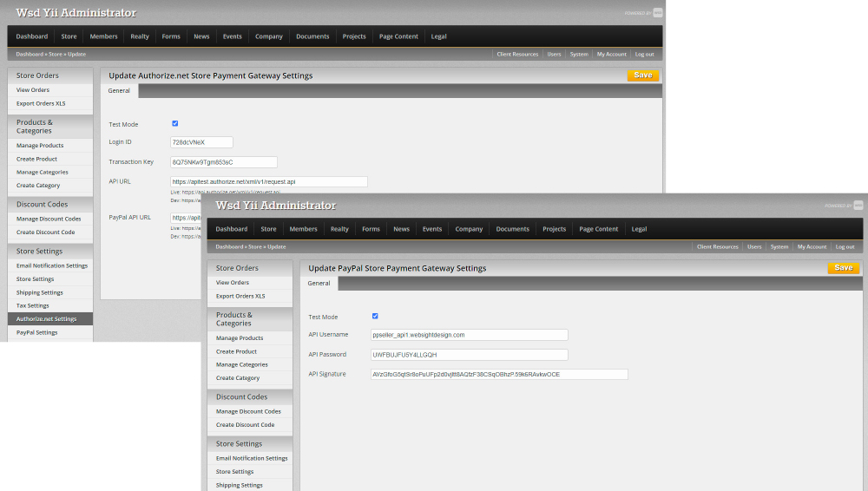Open Company menu in PayPal window
Viewport: 868px width, 491px height.
[469, 229]
